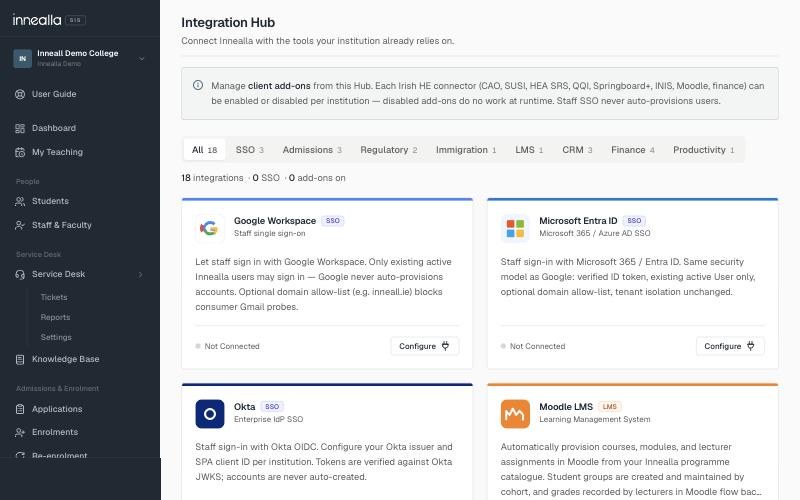Click the Enrolments add-person icon
Viewport: 800px width, 500px height.
click(20, 432)
